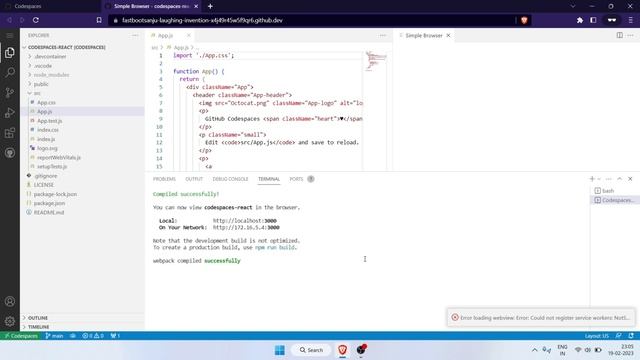Open package.json in file explorer
Screen dimensions: 640x360
(x=49, y=203)
